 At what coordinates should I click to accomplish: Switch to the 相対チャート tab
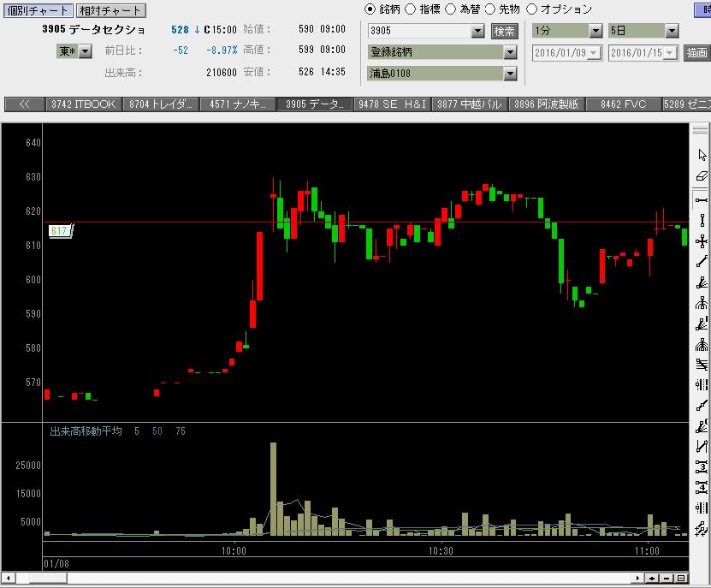coord(110,10)
